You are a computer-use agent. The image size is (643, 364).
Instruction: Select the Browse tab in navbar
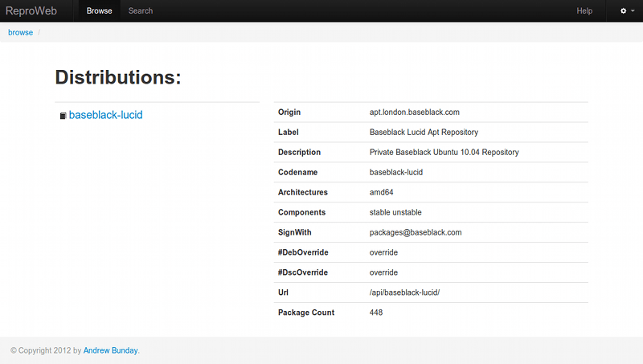pos(99,11)
